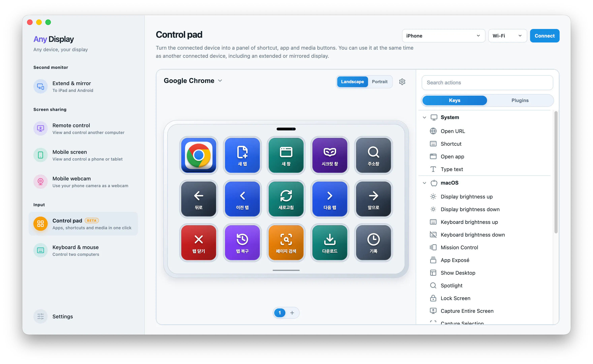The height and width of the screenshot is (364, 593).
Task: Click the Remote control sidebar icon
Action: tap(41, 129)
